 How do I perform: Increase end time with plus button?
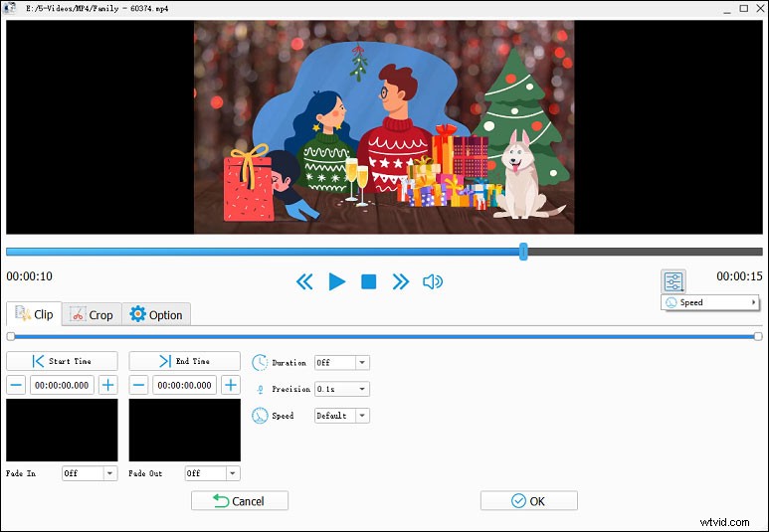click(x=231, y=385)
